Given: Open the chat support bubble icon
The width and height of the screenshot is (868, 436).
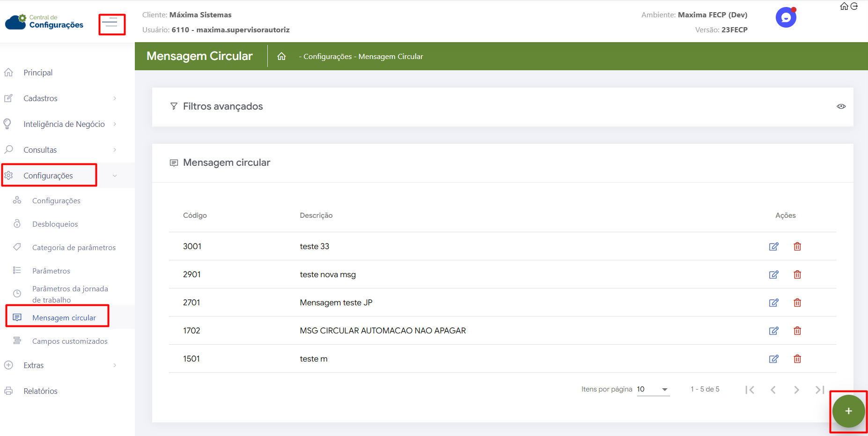Looking at the screenshot, I should tap(786, 18).
